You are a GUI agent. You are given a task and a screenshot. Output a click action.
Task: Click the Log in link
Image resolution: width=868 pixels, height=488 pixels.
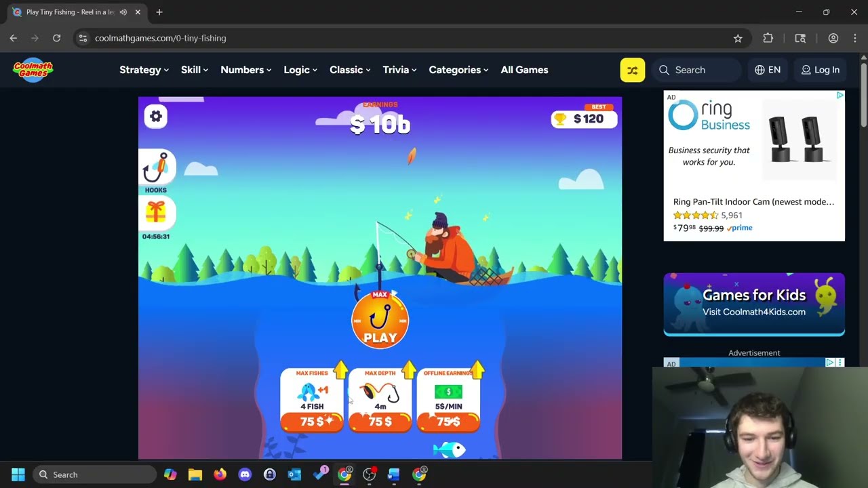(820, 70)
